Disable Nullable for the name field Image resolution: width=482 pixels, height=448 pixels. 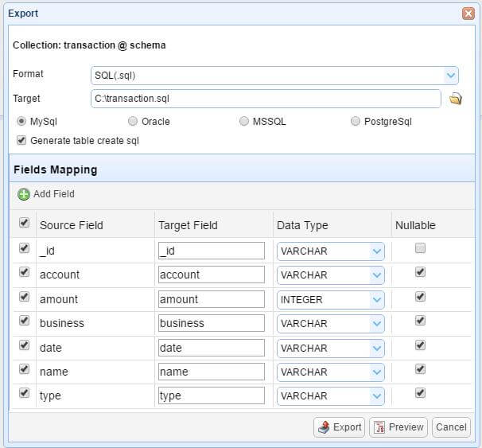coord(420,369)
